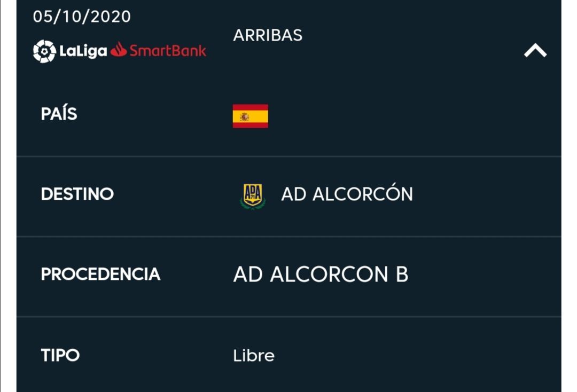Collapse the ARRIBAS transfer details chevron
Image resolution: width=577 pixels, height=392 pixels.
point(535,51)
